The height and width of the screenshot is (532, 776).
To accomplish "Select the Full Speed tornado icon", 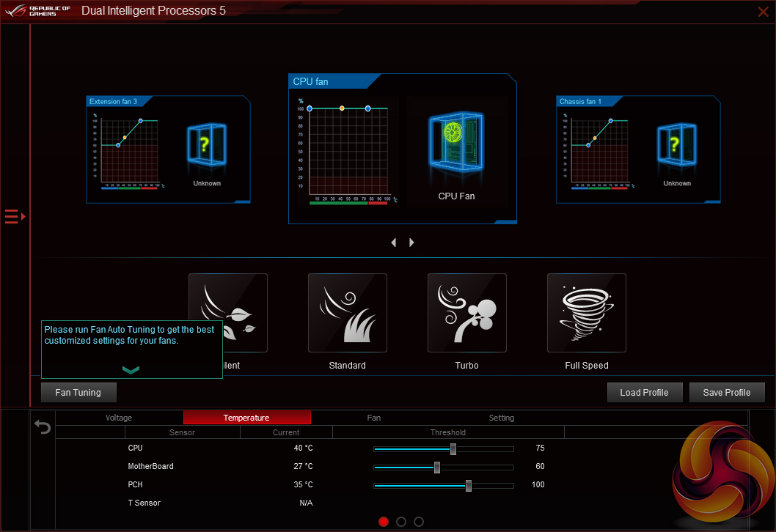I will point(587,313).
